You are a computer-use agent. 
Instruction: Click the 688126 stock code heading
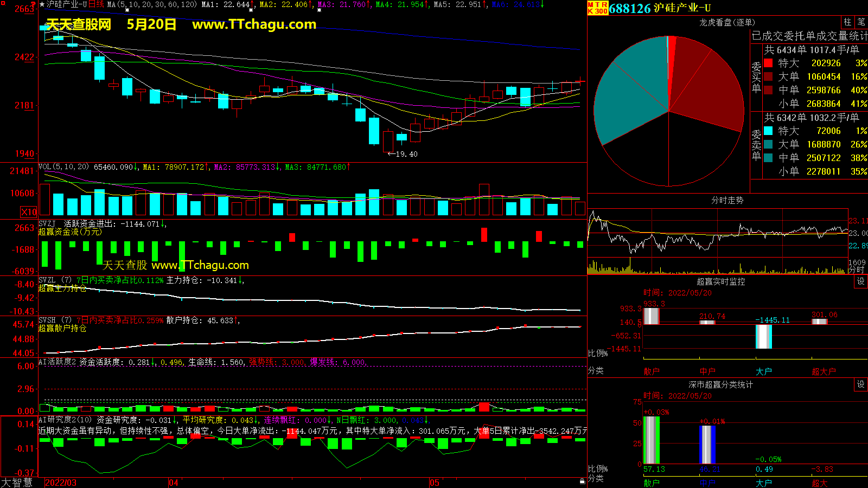point(629,8)
